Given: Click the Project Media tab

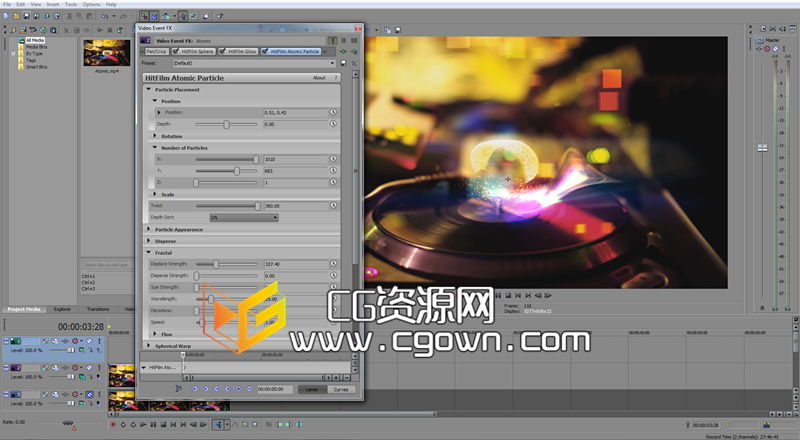Looking at the screenshot, I should [x=23, y=309].
